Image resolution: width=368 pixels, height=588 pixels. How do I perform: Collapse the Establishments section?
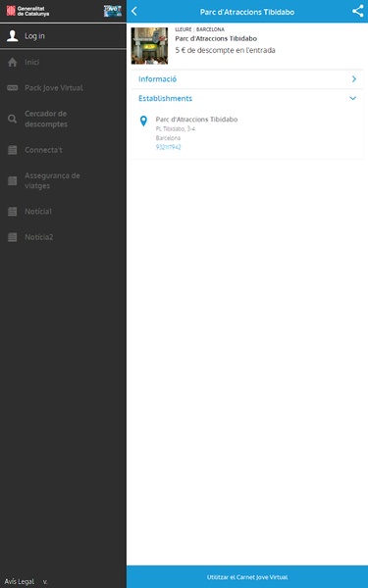coord(247,98)
